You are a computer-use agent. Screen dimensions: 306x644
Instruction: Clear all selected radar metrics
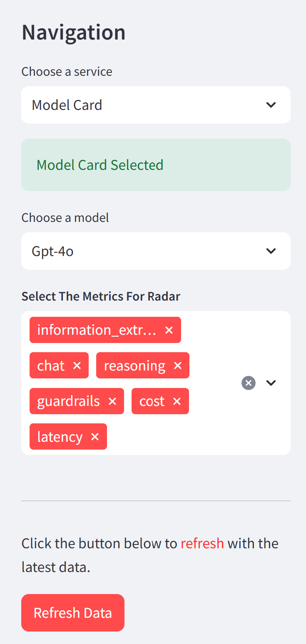tap(249, 383)
